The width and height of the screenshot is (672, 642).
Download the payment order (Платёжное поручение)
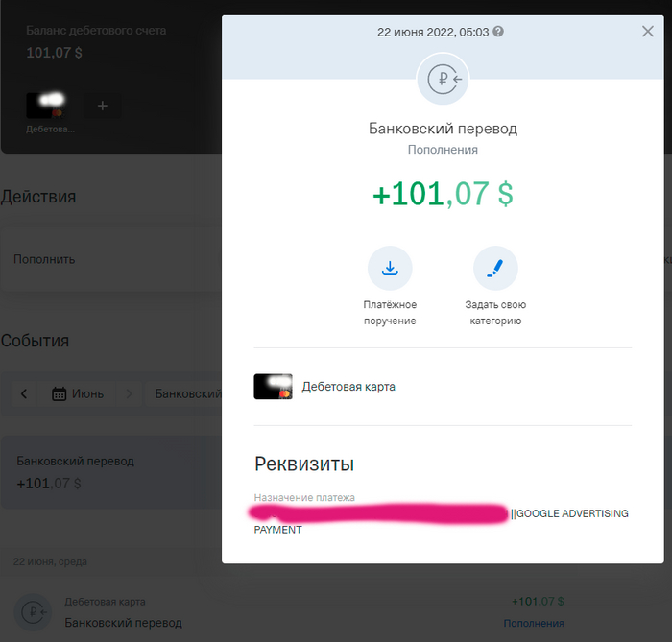pos(390,269)
